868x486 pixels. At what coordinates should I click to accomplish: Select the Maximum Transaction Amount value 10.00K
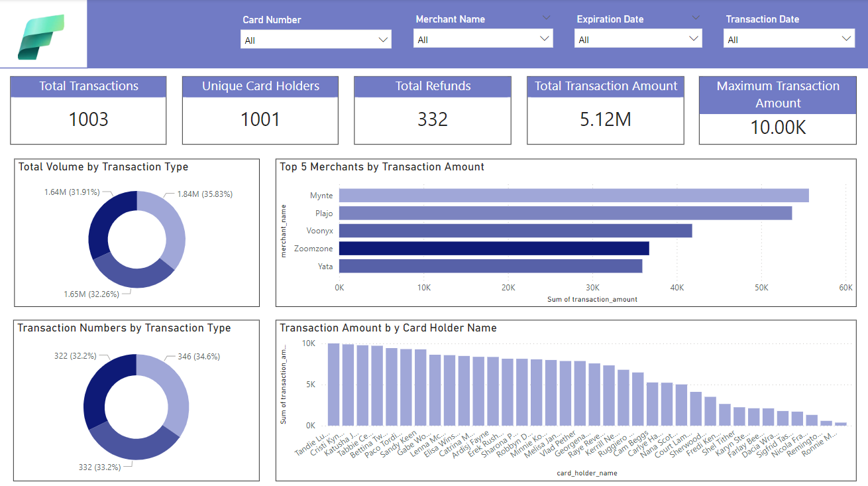coord(778,127)
